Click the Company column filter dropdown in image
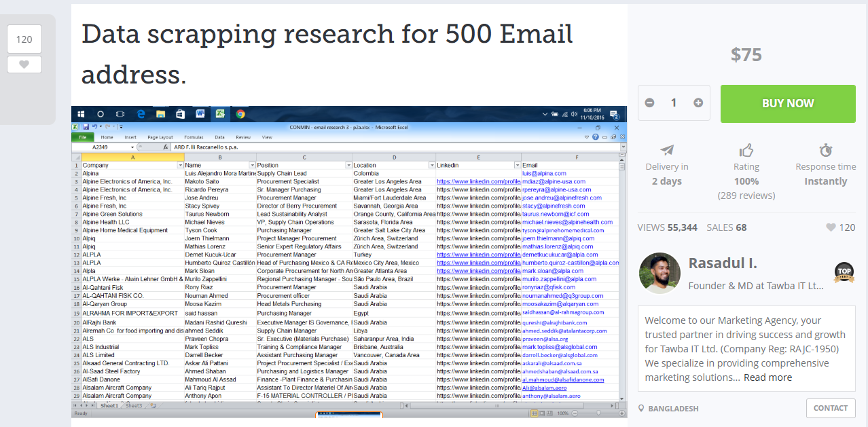 180,165
